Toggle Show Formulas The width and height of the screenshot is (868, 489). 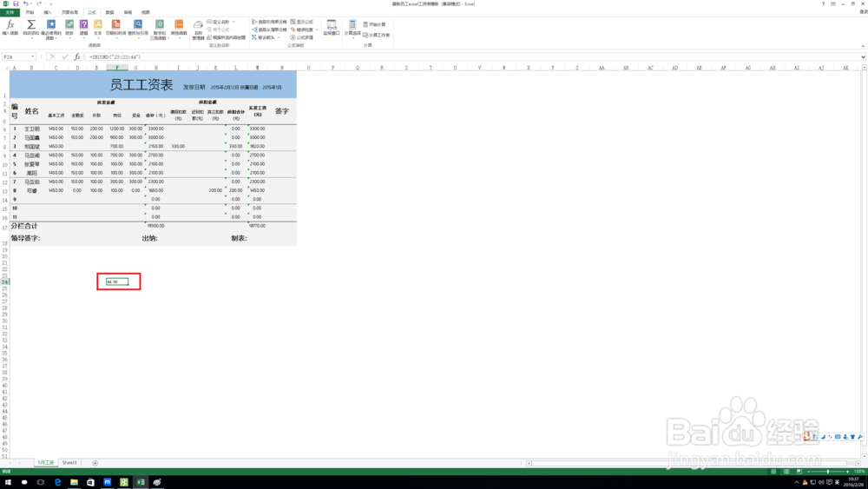pos(302,23)
